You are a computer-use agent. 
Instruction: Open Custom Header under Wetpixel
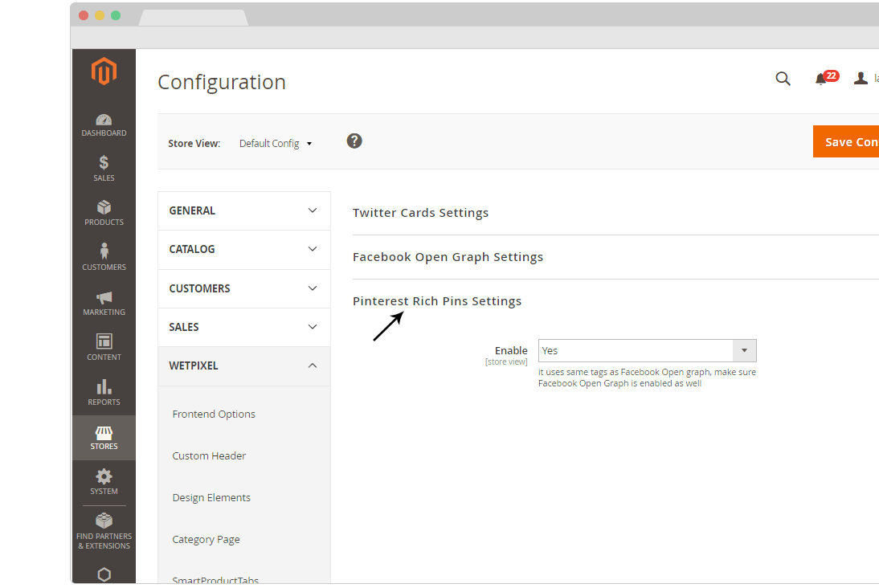click(209, 455)
